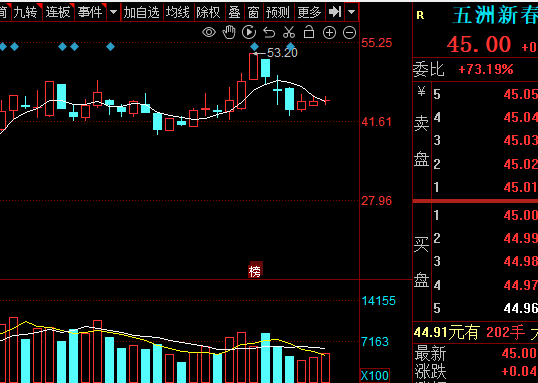The width and height of the screenshot is (538, 383).
Task: Click the large 45.00 current price
Action: 479,44
